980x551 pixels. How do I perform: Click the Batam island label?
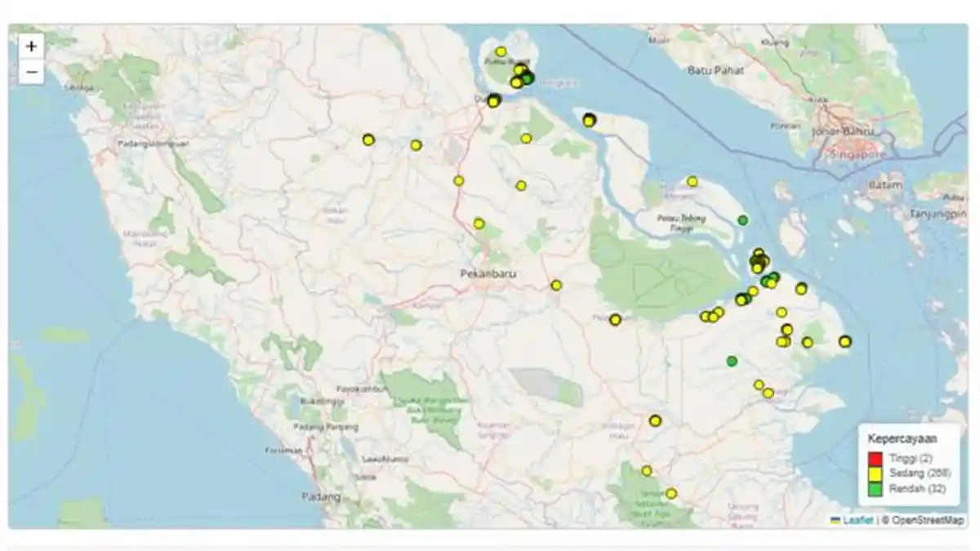pyautogui.click(x=884, y=185)
